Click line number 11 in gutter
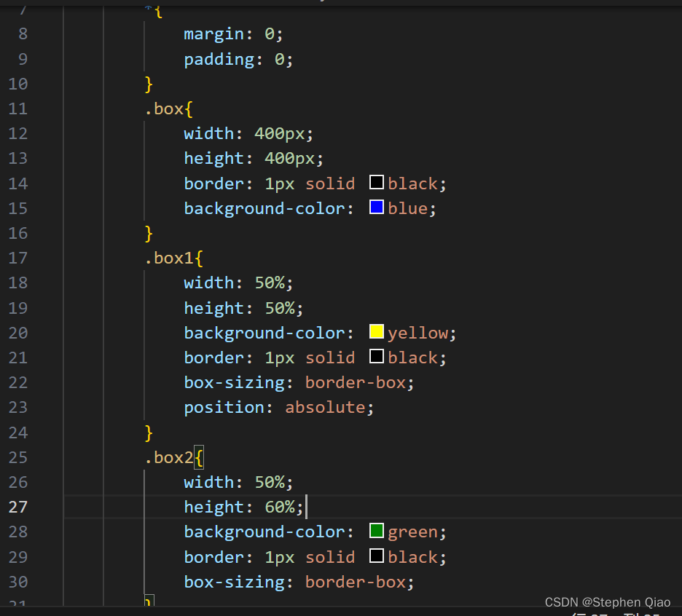The height and width of the screenshot is (616, 682). click(x=17, y=108)
